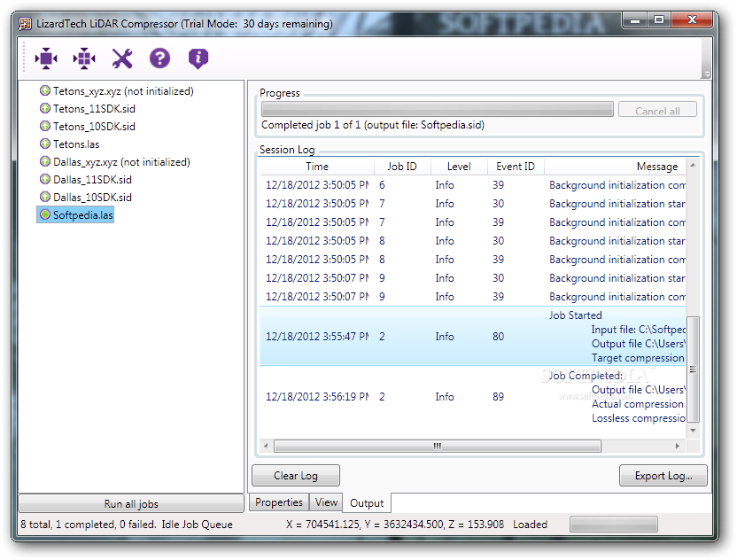Click the job progress bar
737x560 pixels.
pyautogui.click(x=437, y=109)
